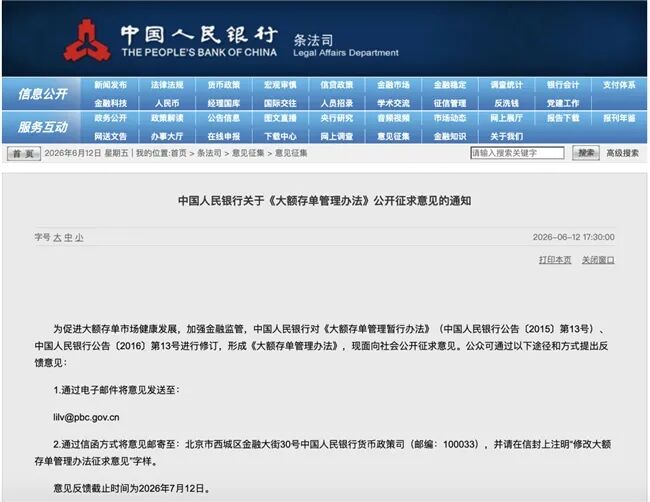Visit 办事大厅 page

tap(167, 136)
